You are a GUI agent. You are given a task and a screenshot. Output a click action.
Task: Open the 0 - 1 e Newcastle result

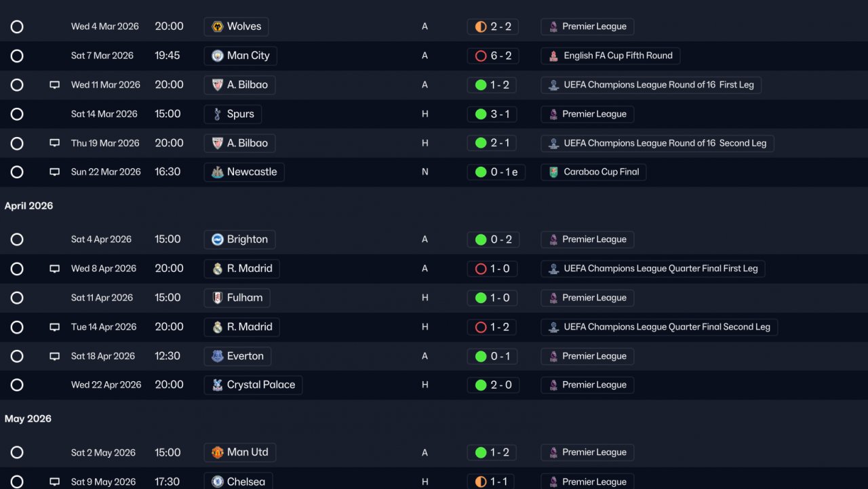(x=496, y=172)
